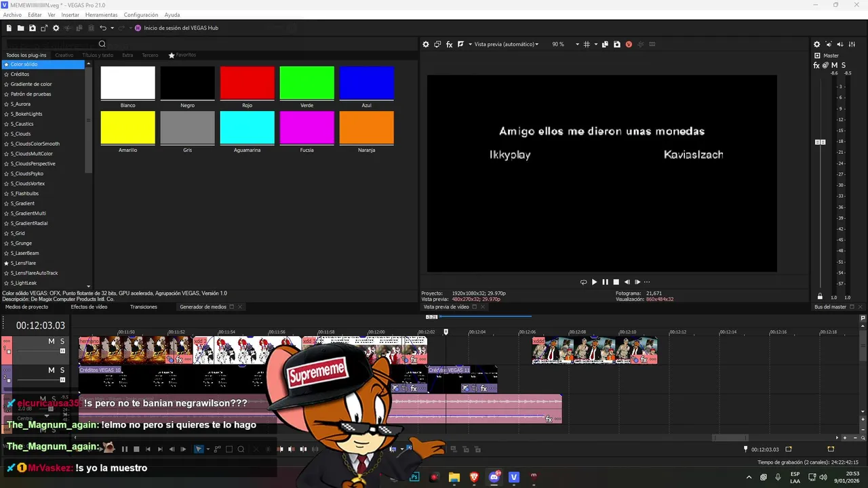Open Master FX on the master bus
The width and height of the screenshot is (868, 488).
click(816, 65)
